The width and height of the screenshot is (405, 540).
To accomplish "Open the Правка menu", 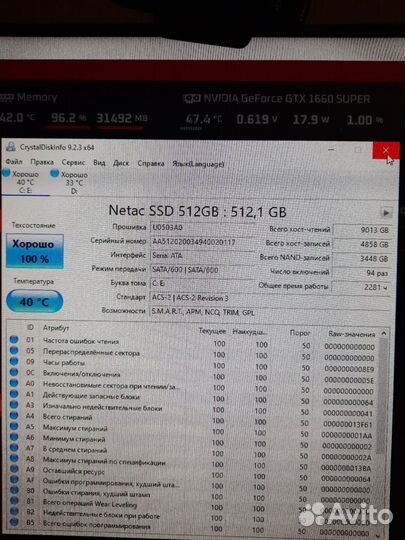I will click(42, 162).
